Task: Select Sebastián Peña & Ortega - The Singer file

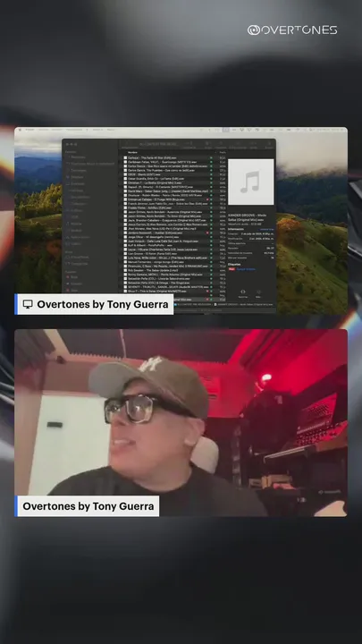Action: tap(174, 283)
